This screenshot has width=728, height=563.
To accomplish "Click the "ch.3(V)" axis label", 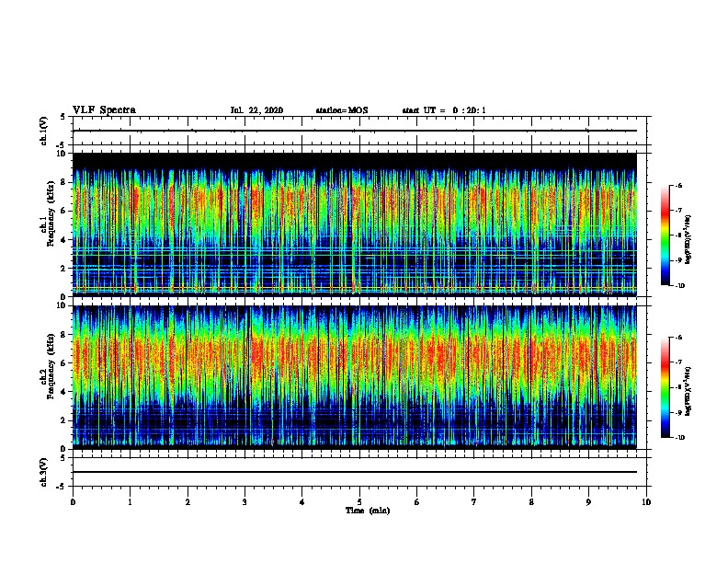I will [x=43, y=472].
